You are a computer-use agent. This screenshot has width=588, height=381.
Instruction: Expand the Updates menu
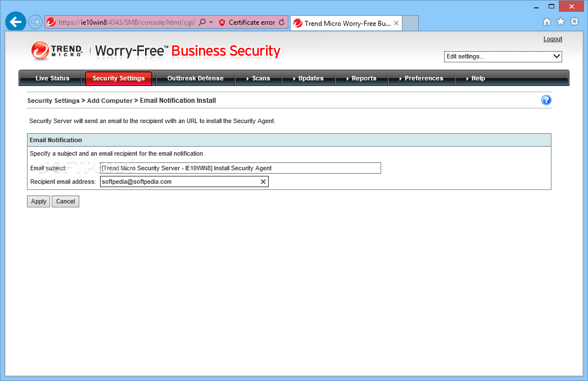308,78
